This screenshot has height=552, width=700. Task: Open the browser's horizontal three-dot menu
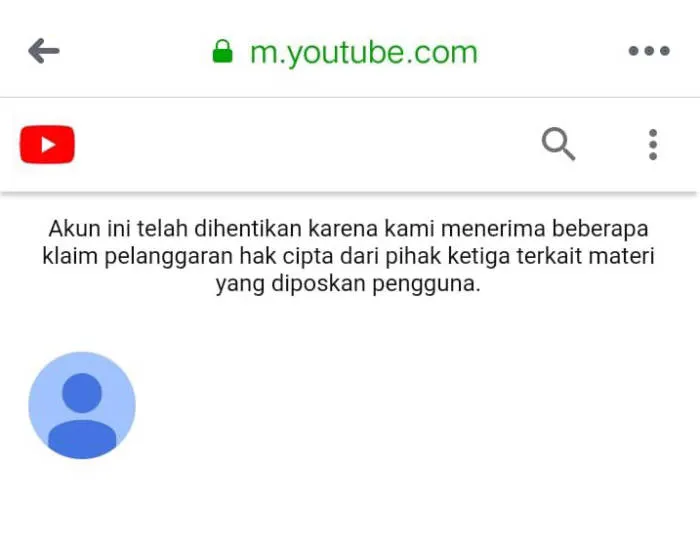pyautogui.click(x=649, y=51)
